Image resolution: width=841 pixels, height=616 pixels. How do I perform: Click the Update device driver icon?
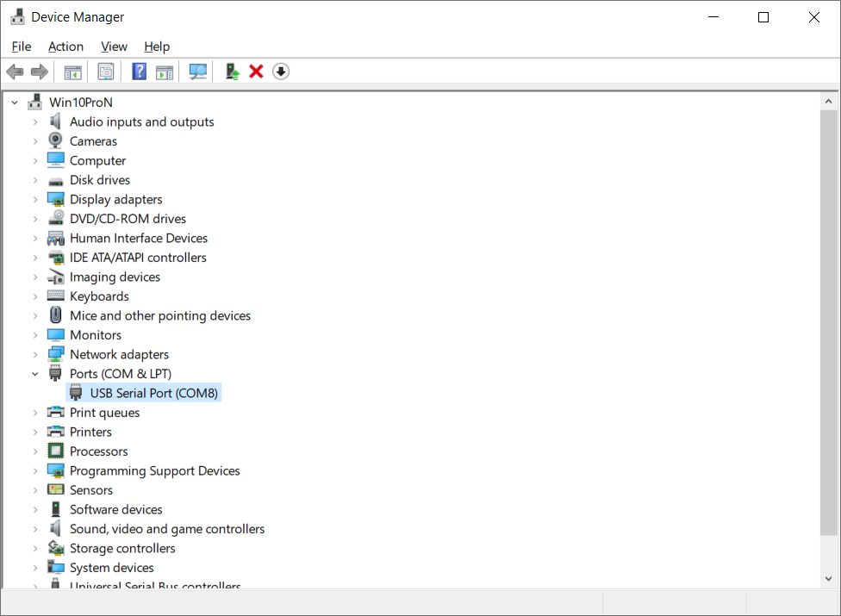[232, 72]
